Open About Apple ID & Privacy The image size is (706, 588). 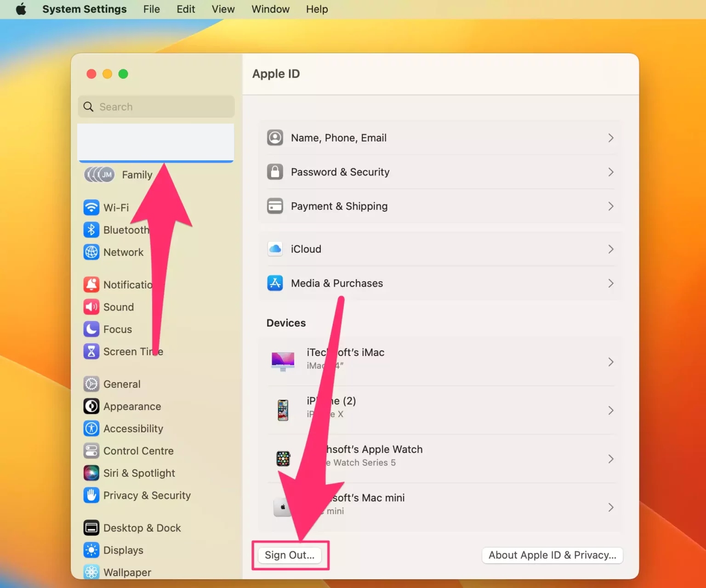[552, 555]
